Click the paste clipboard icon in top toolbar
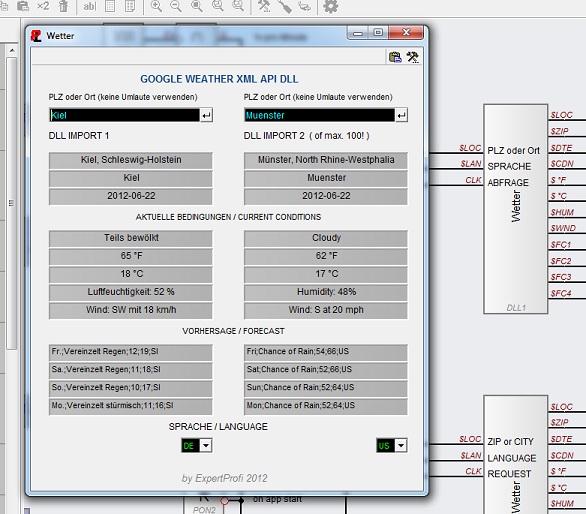Screen dimensions: 586x514 (x=23, y=6)
